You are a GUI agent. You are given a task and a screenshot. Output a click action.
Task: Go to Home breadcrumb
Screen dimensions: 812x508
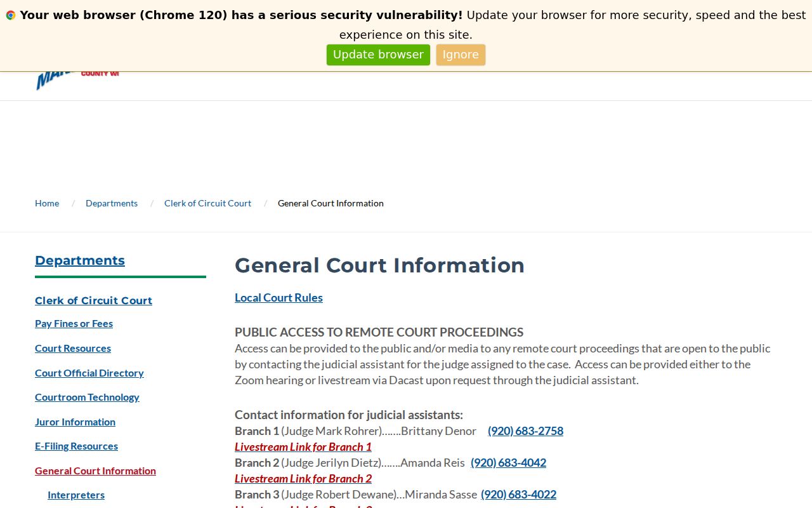[x=47, y=203]
